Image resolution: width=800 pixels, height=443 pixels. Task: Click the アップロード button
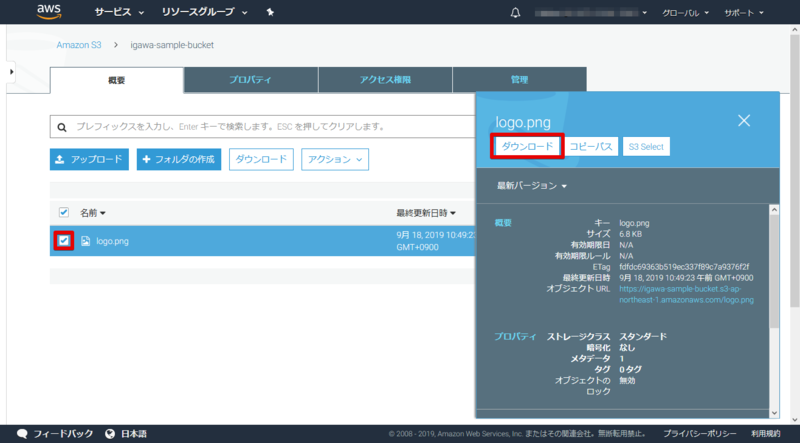tap(89, 159)
